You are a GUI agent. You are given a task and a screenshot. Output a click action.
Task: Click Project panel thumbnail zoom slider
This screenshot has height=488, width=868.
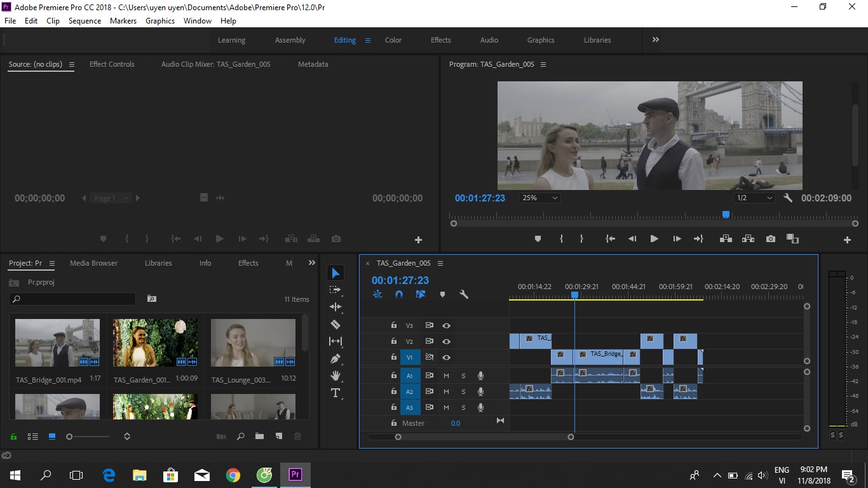pyautogui.click(x=89, y=437)
